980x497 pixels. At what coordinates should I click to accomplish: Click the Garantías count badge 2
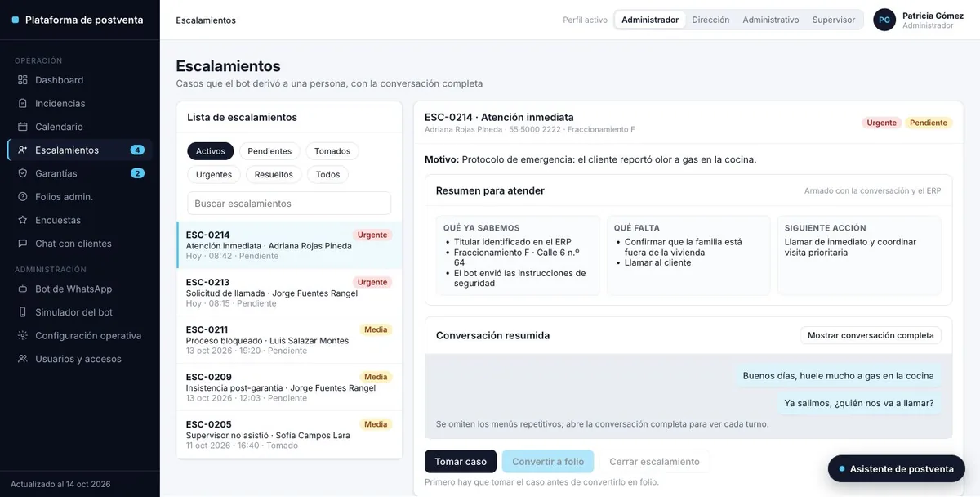[x=137, y=173]
